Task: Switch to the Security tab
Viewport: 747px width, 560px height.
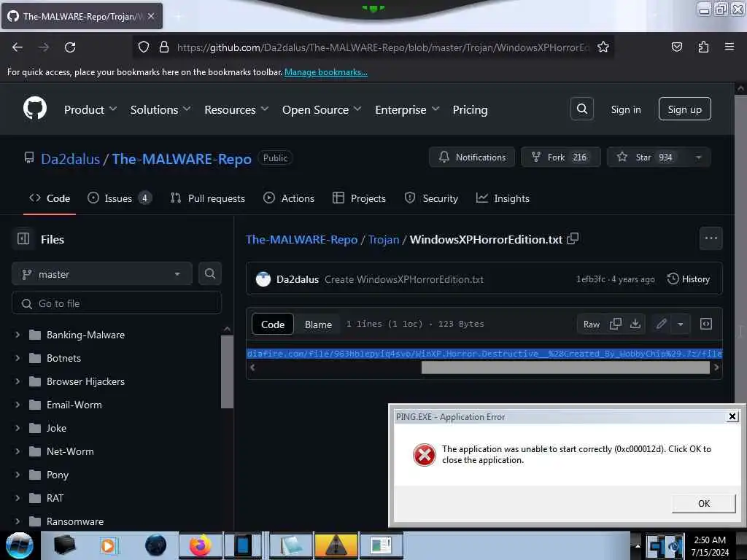Action: point(431,198)
